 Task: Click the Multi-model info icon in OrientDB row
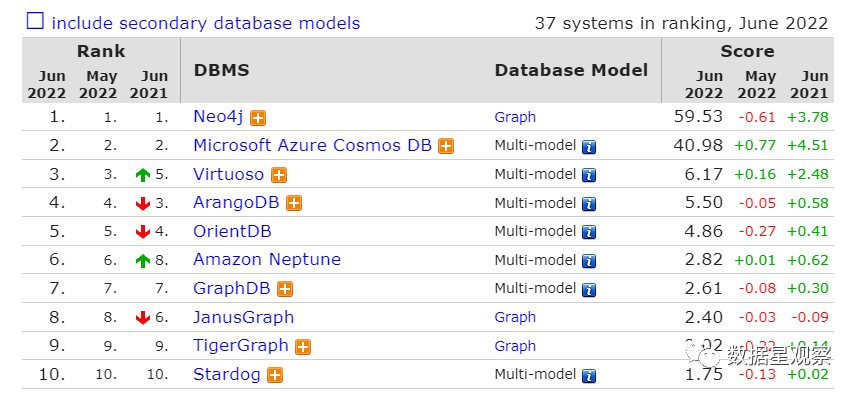(589, 232)
